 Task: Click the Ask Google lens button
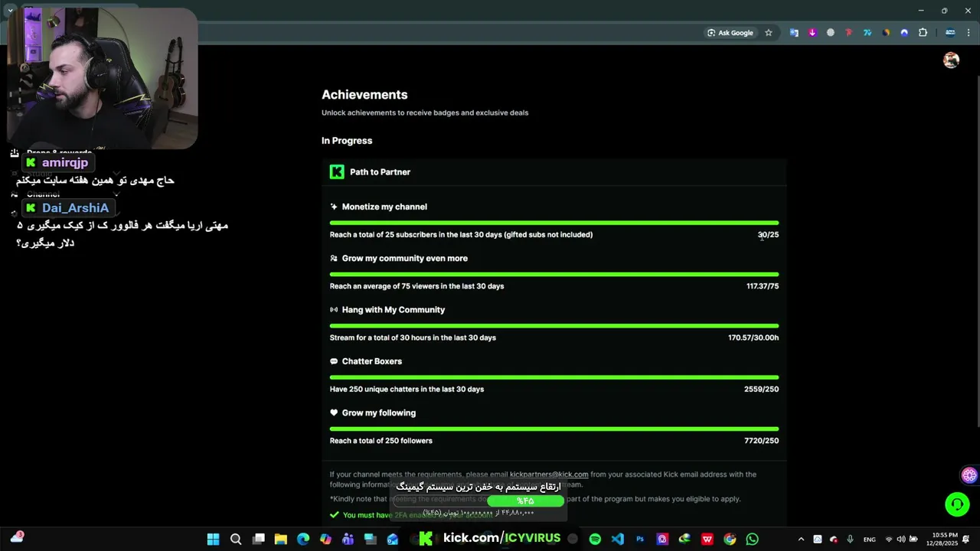pos(730,33)
